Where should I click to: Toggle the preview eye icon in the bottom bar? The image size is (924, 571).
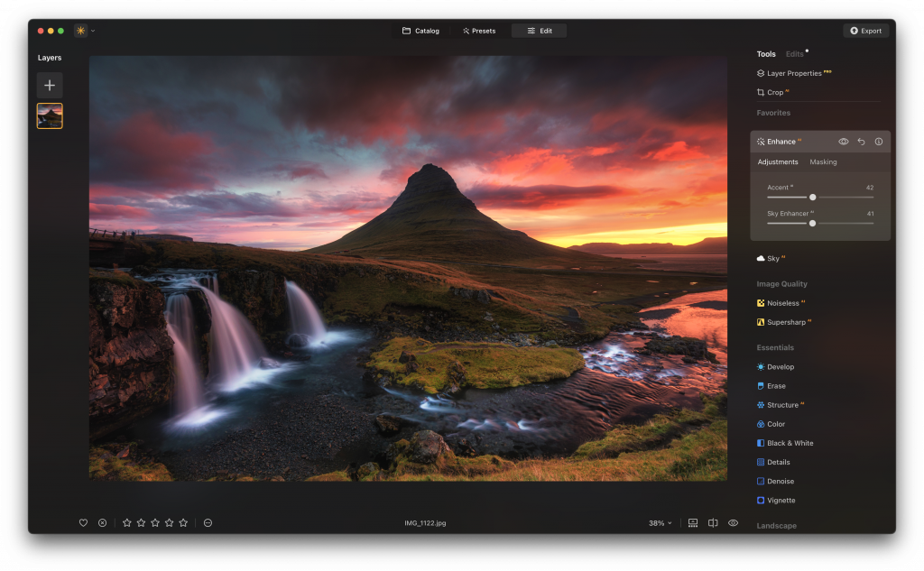733,523
